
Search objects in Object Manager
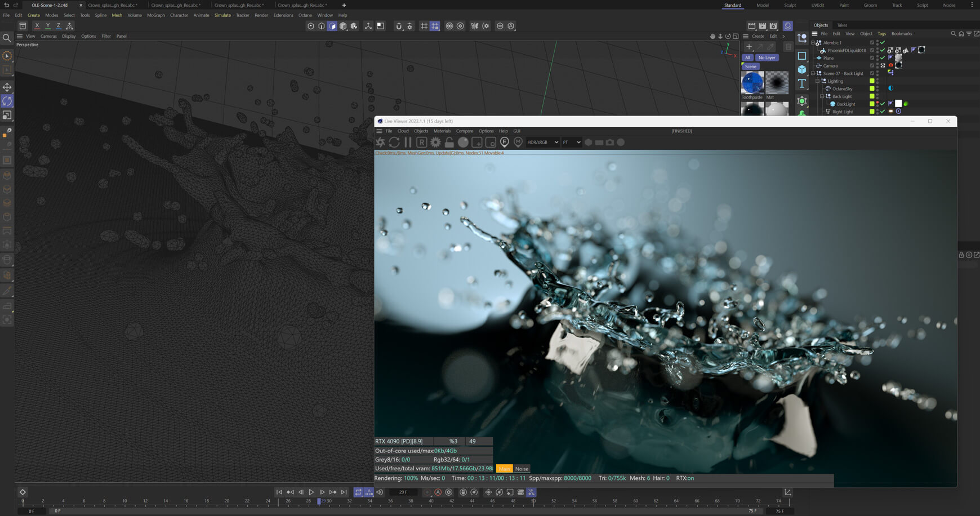954,34
